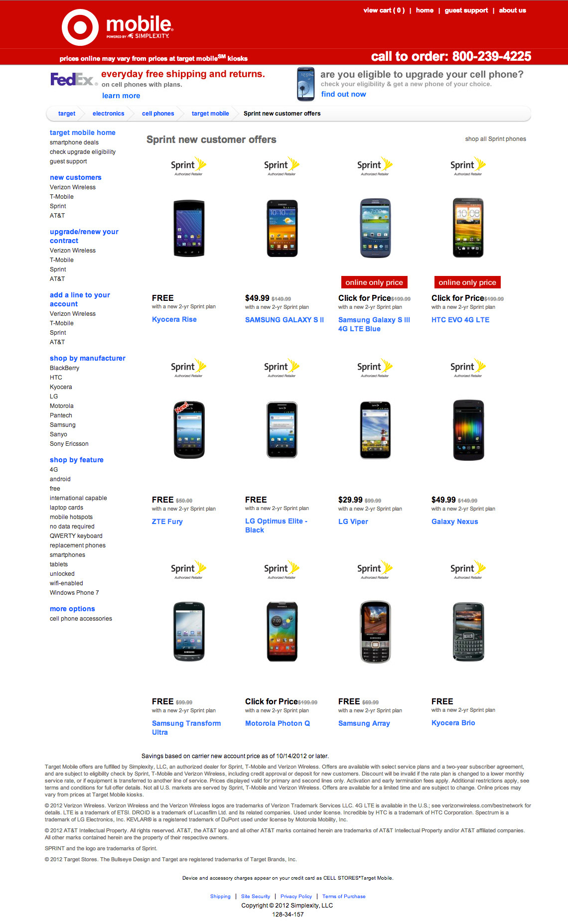Open the Privacy Policy footer link
568x924 pixels.
point(296,896)
